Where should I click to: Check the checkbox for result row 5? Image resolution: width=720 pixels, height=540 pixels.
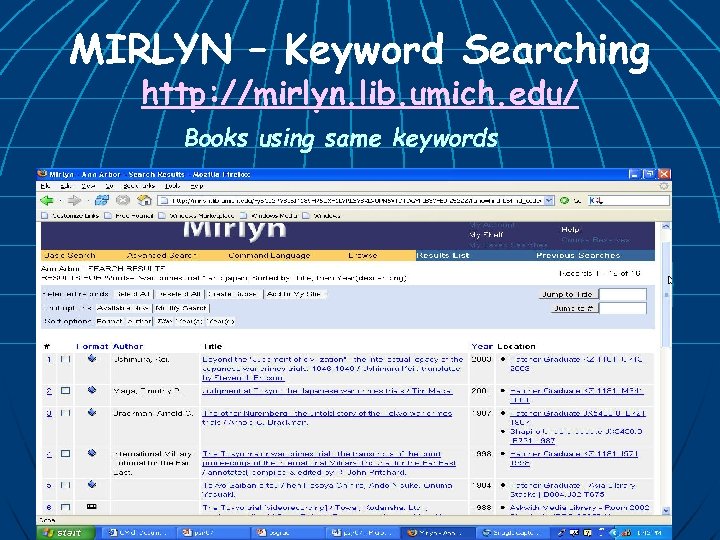(x=66, y=485)
